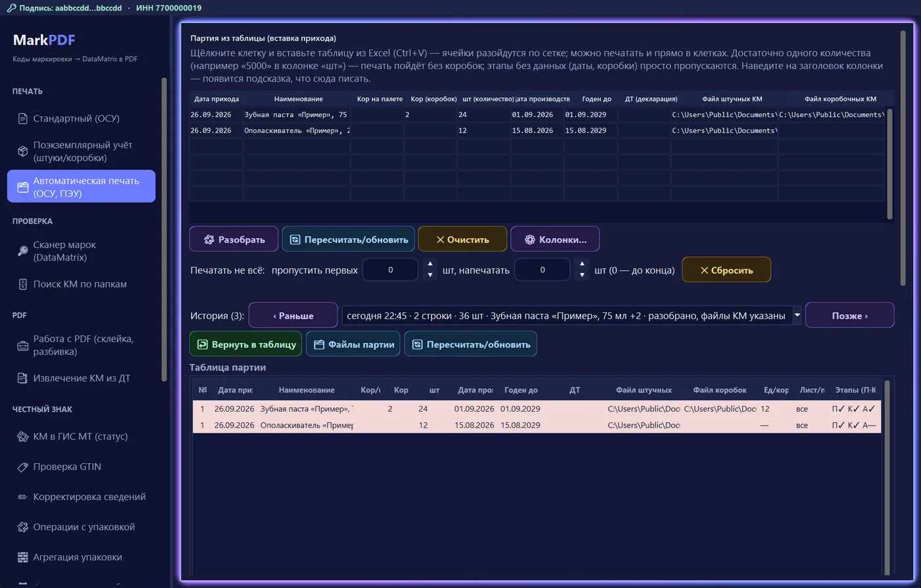Image resolution: width=921 pixels, height=588 pixels.
Task: Select the history entry combo box text
Action: 566,316
